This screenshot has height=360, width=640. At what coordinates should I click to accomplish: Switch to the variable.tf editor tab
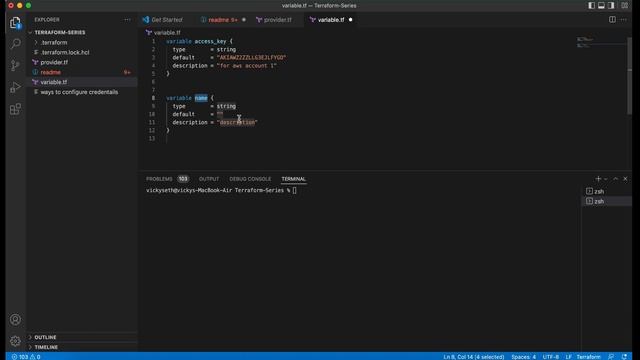click(331, 20)
